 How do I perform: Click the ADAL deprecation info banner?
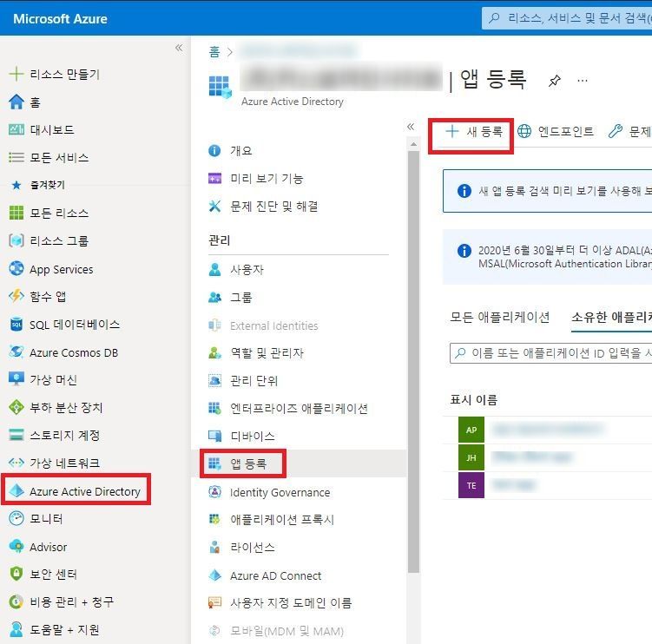click(x=547, y=257)
